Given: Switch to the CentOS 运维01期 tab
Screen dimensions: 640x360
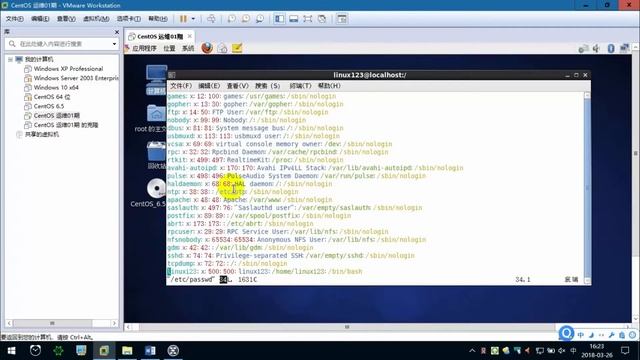Looking at the screenshot, I should click(x=160, y=36).
